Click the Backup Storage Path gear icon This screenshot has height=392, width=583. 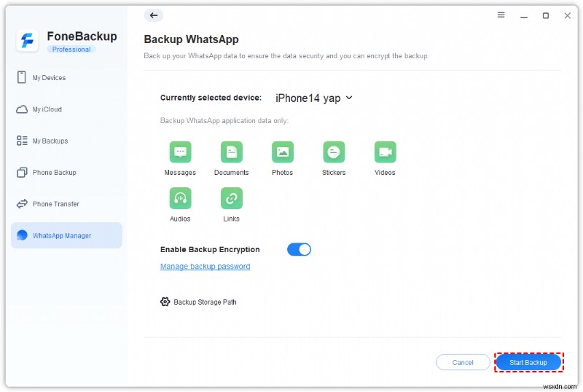[165, 302]
